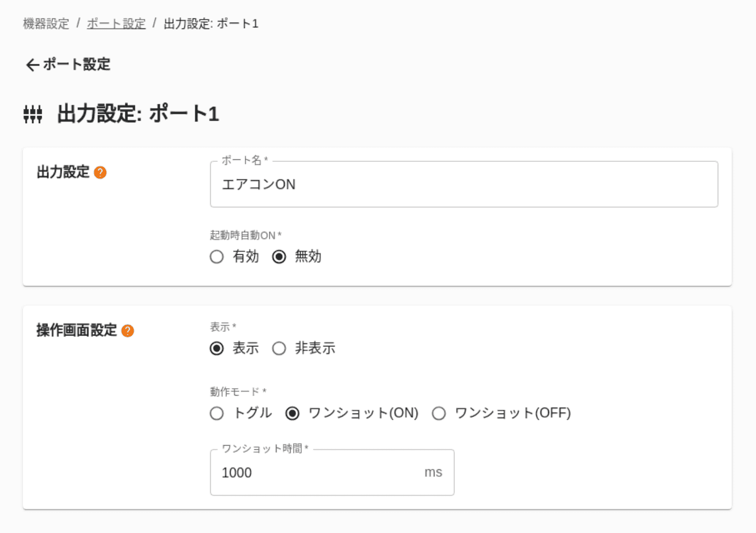Click the ms unit suffix in ワンショット時間
The width and height of the screenshot is (756, 533).
pos(433,472)
